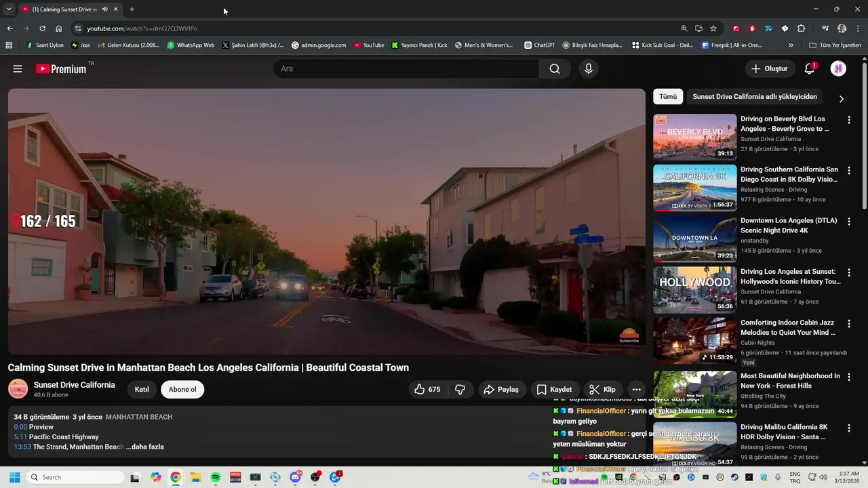Open Windows Start menu
This screenshot has width=868, height=488.
14,477
